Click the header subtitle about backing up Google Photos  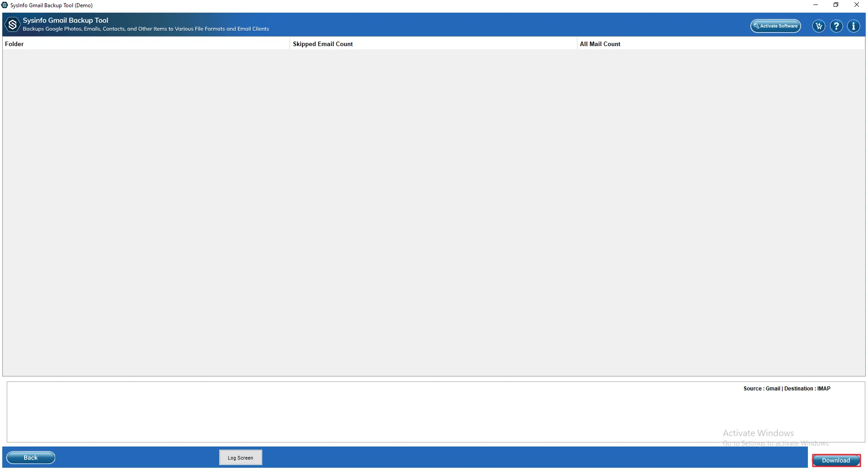[146, 29]
